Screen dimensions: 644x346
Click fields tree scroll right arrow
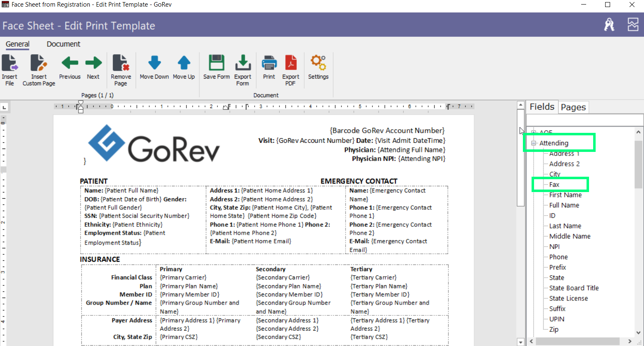pos(630,341)
